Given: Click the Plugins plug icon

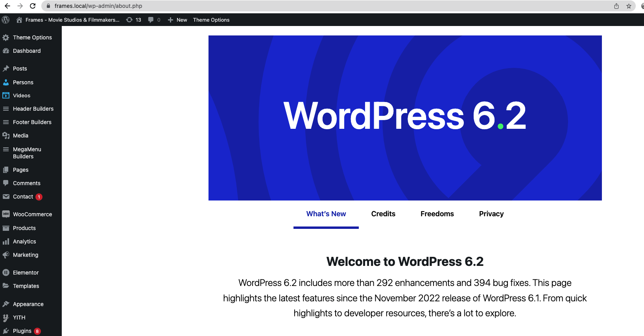Looking at the screenshot, I should (6, 331).
